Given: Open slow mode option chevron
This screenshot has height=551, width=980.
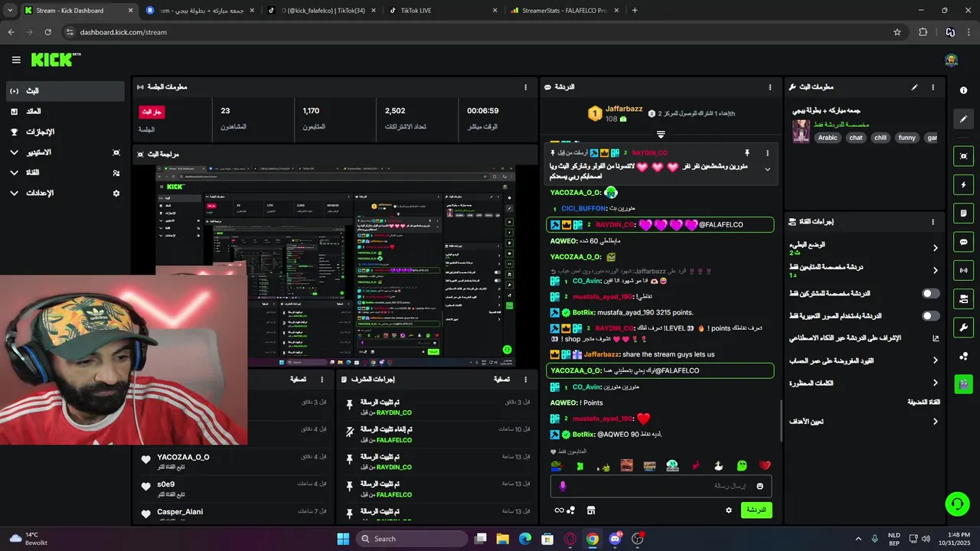Looking at the screenshot, I should (x=935, y=248).
